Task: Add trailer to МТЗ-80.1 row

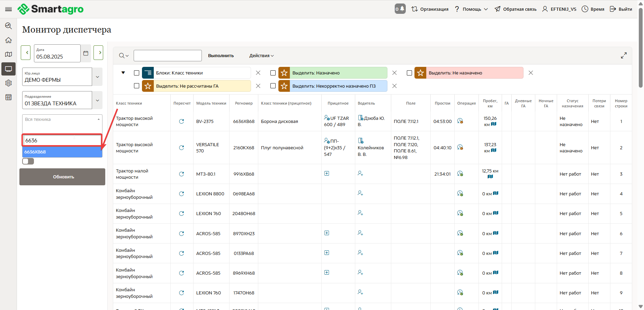Action: [327, 173]
